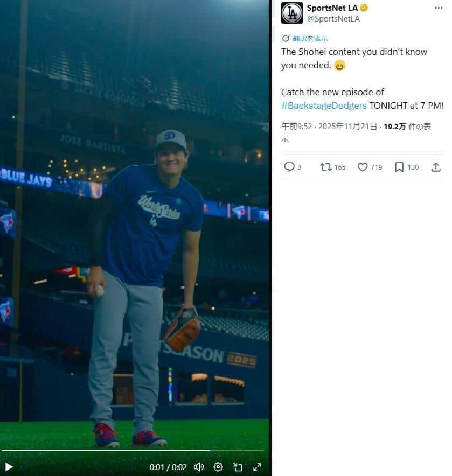Click the SportsNet LA profile avatar

pyautogui.click(x=292, y=13)
